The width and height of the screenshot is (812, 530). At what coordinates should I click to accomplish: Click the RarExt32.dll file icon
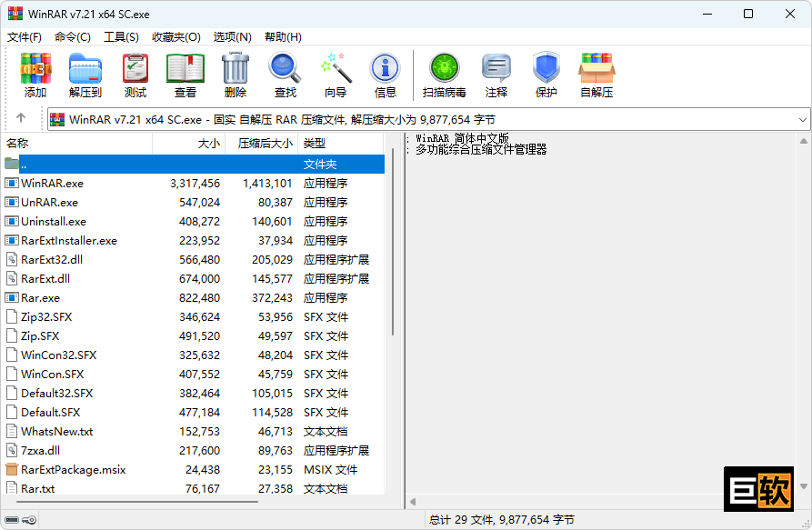pos(12,259)
